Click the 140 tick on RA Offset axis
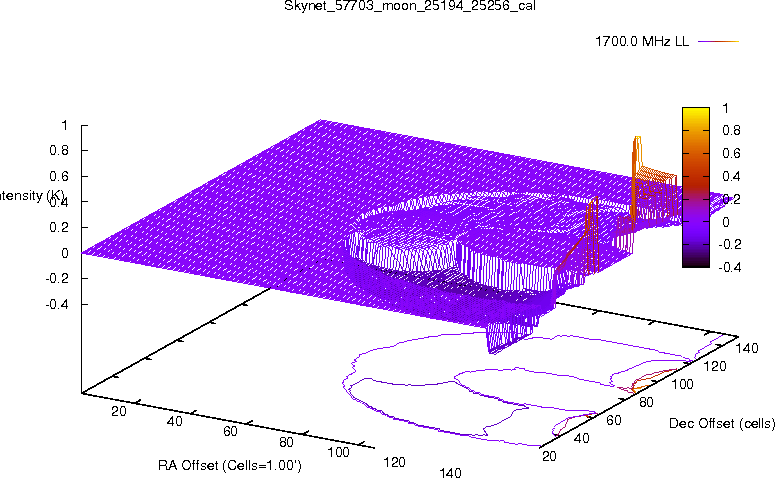The height and width of the screenshot is (478, 775). [450, 473]
